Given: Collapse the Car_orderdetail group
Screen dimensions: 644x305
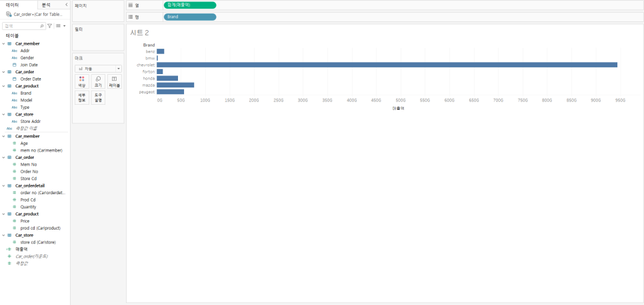Looking at the screenshot, I should (x=3, y=186).
